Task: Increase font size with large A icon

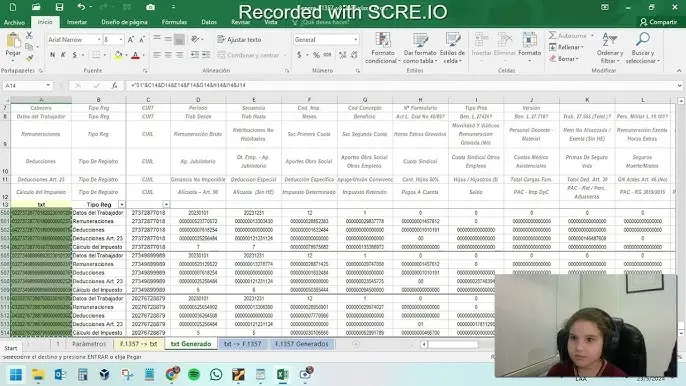Action: (x=131, y=40)
